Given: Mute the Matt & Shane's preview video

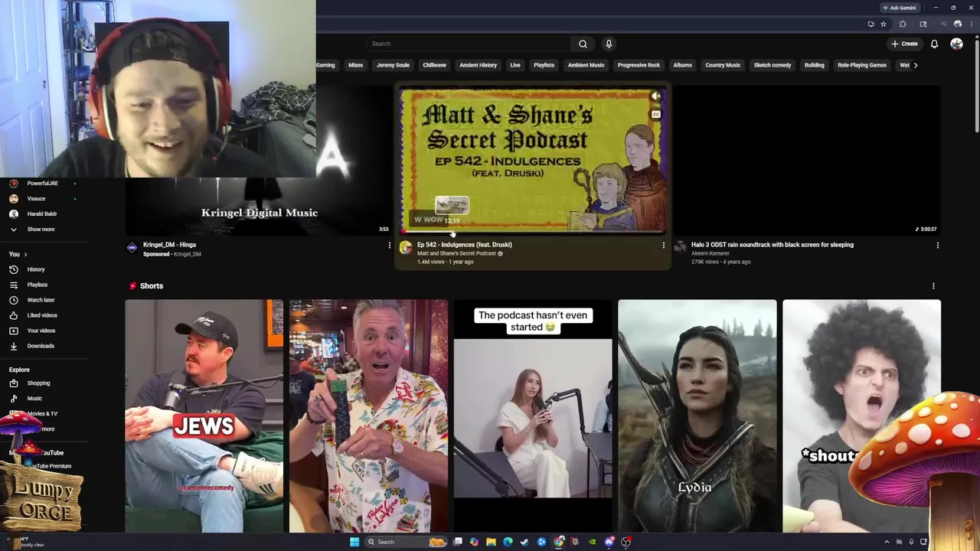Looking at the screenshot, I should (655, 96).
